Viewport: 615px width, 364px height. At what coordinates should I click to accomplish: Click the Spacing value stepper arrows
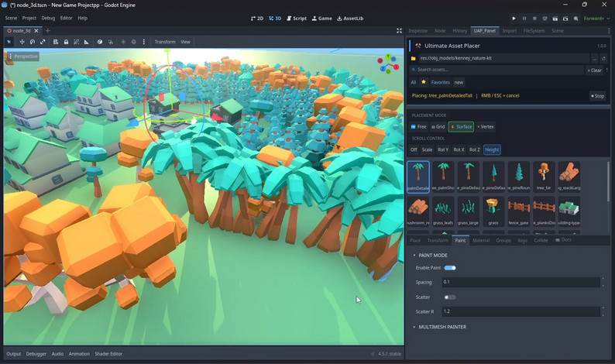(x=603, y=282)
